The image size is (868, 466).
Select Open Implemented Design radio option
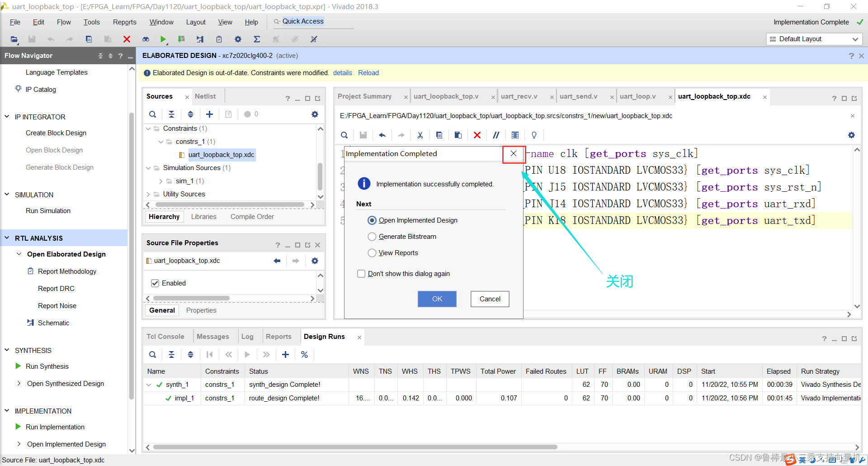pyautogui.click(x=372, y=220)
